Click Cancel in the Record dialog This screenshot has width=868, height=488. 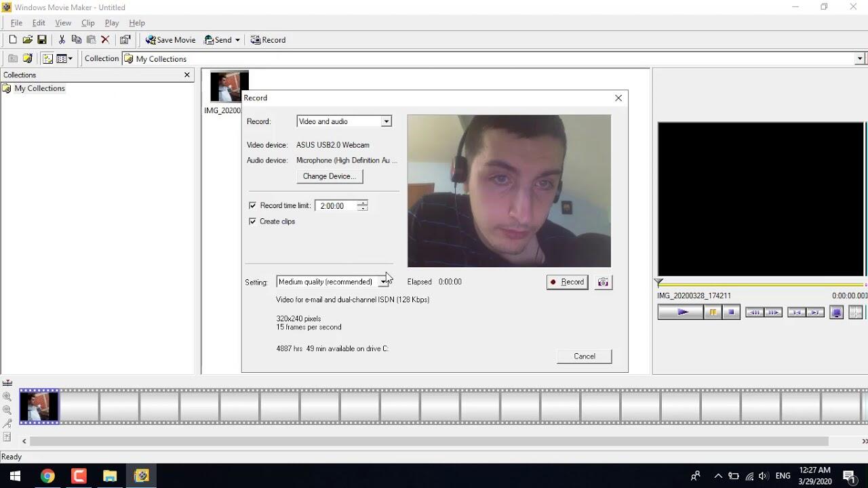pos(584,357)
